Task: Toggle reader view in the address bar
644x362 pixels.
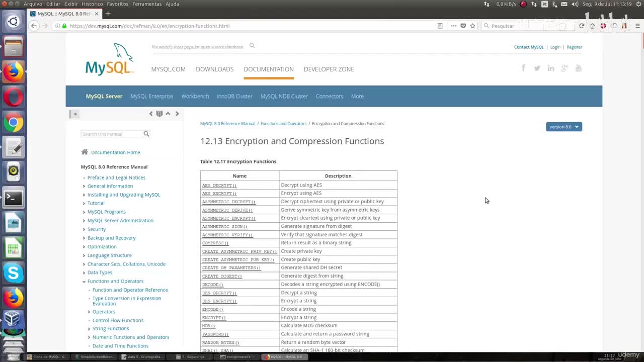Action: point(440,26)
